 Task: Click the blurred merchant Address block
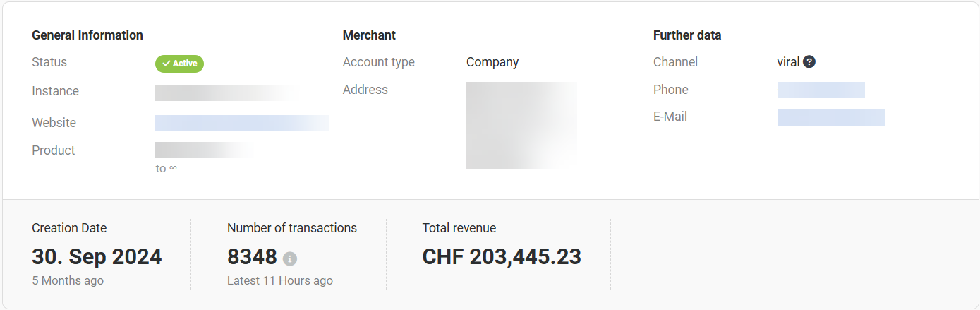tap(521, 125)
